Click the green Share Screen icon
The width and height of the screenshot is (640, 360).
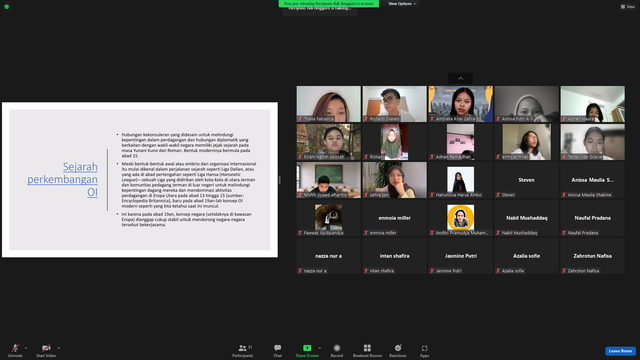tap(307, 348)
